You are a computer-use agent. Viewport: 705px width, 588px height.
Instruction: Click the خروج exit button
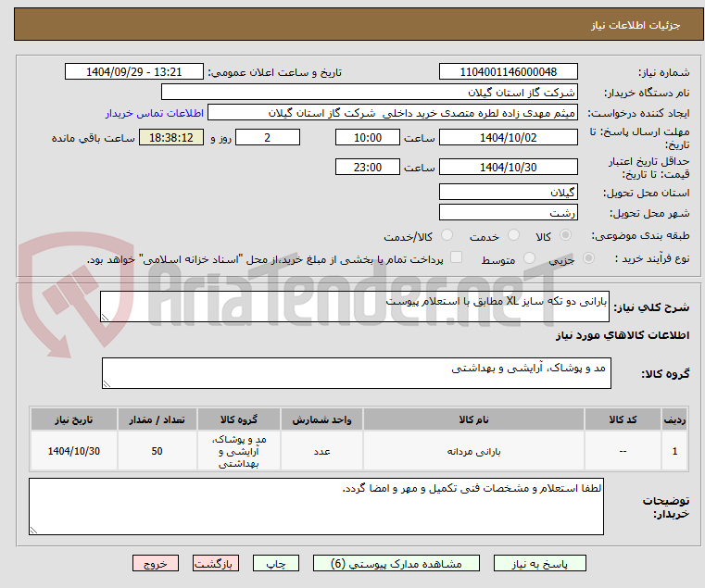[x=155, y=563]
